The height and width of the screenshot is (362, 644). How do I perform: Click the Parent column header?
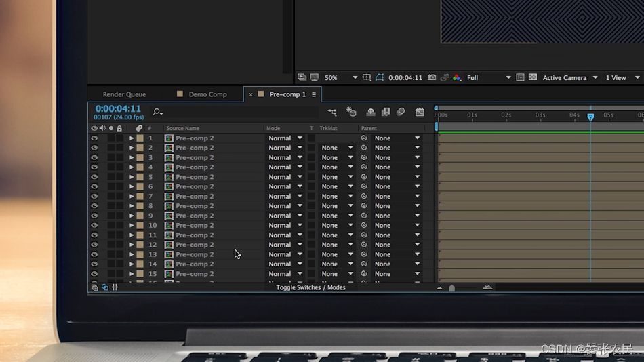369,128
